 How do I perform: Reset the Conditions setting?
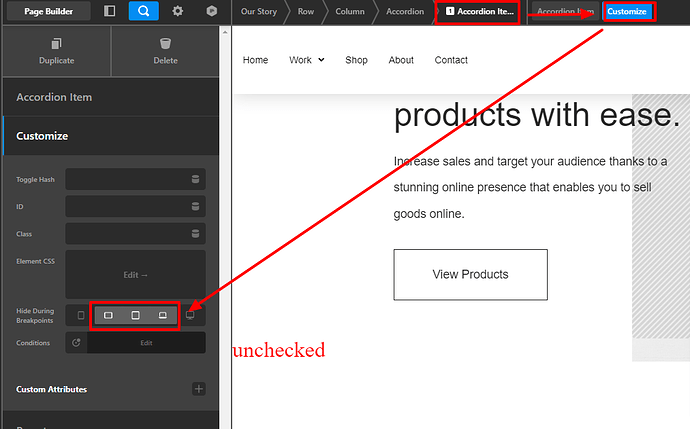coord(76,342)
